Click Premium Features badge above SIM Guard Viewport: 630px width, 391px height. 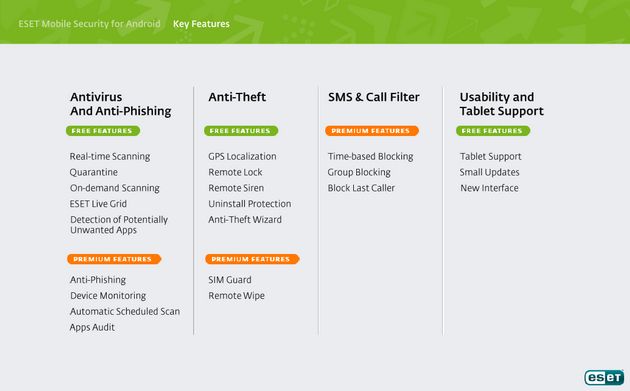(252, 259)
